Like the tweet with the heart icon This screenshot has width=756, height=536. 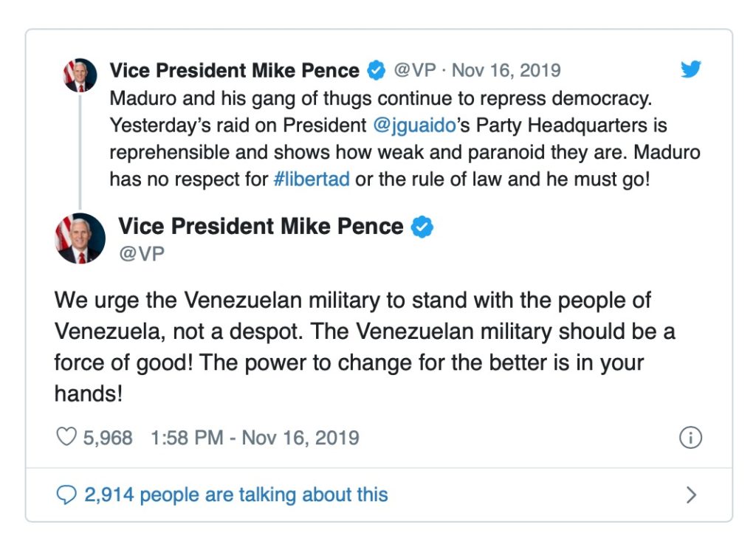pyautogui.click(x=66, y=438)
